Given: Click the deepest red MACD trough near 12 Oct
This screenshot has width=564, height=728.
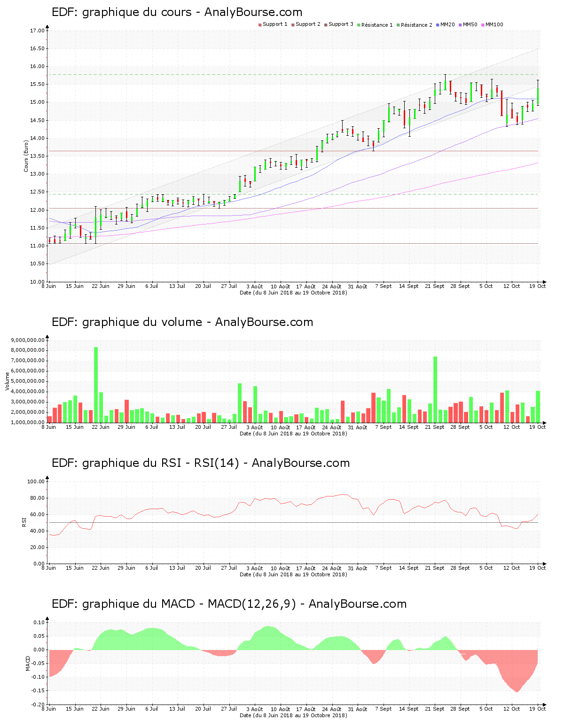Looking at the screenshot, I should pos(517,672).
